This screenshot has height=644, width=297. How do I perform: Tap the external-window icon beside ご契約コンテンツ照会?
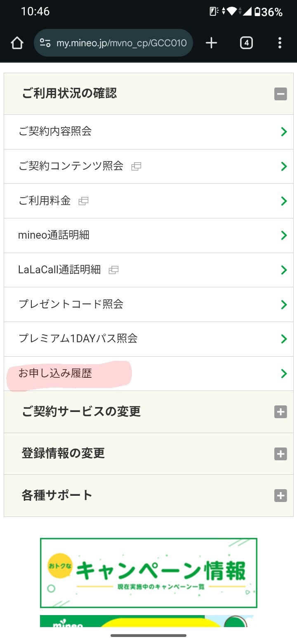click(x=136, y=167)
